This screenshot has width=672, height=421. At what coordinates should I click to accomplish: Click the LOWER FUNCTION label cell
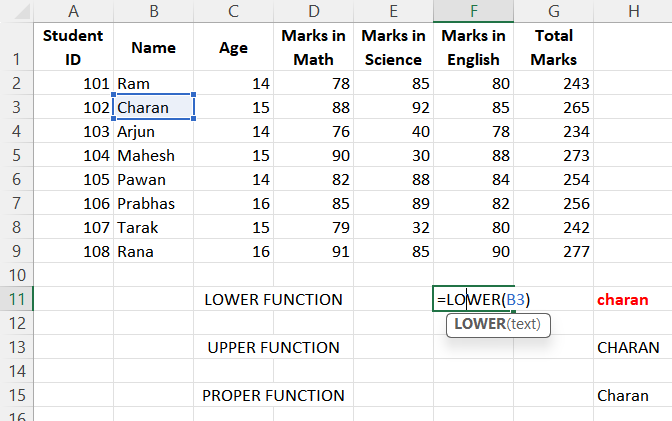273,299
